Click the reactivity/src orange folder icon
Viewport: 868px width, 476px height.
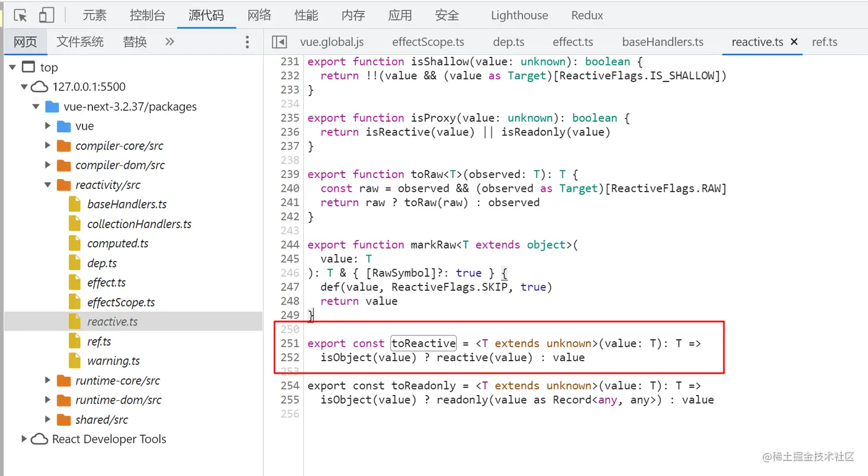click(64, 185)
